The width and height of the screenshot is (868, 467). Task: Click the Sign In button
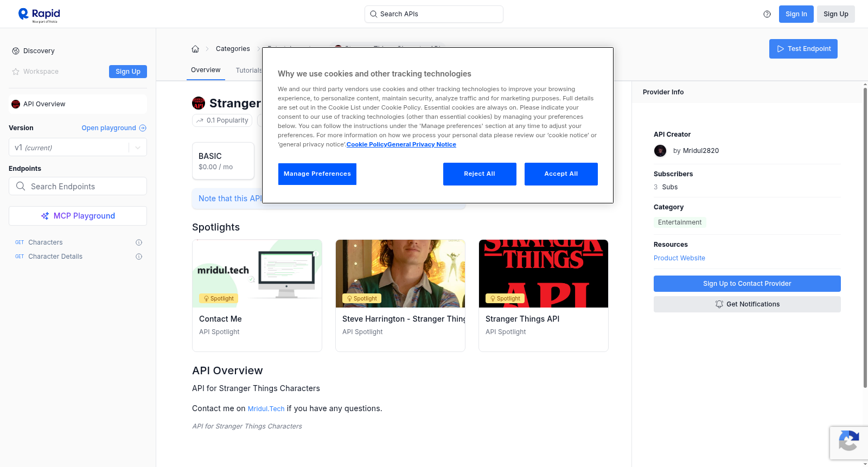coord(796,14)
